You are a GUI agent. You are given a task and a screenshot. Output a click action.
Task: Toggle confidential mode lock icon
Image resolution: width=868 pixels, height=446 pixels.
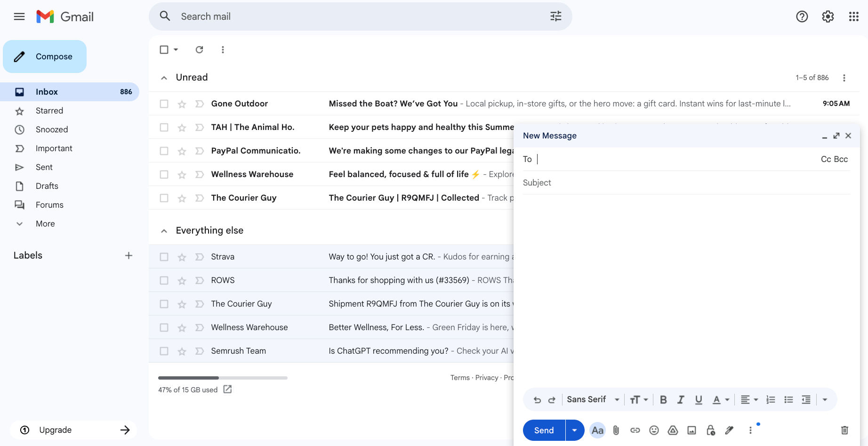coord(711,430)
